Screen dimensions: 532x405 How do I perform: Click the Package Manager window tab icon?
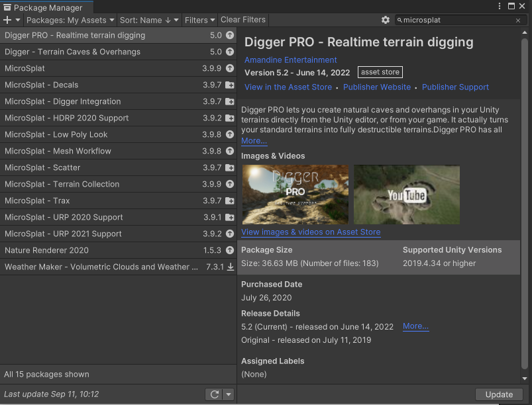pos(7,7)
